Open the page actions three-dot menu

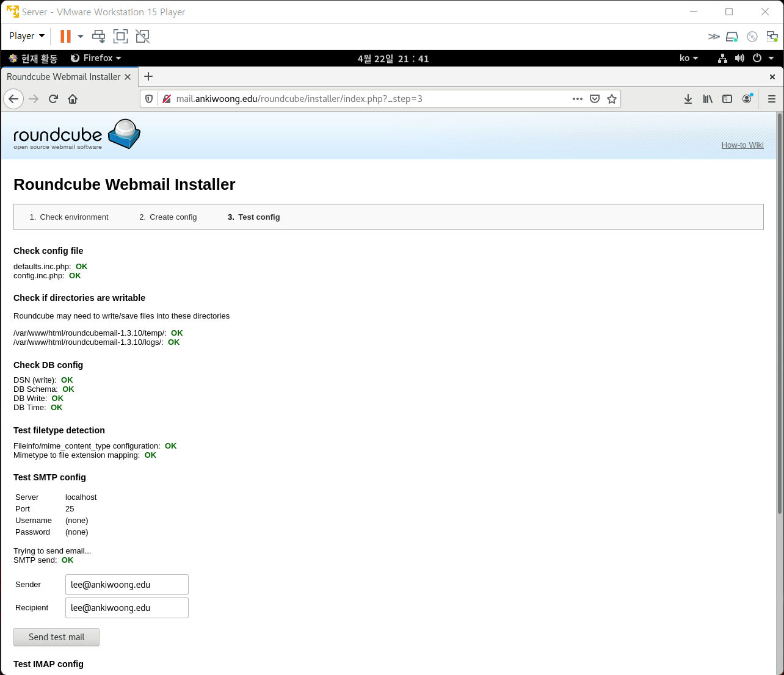tap(578, 99)
